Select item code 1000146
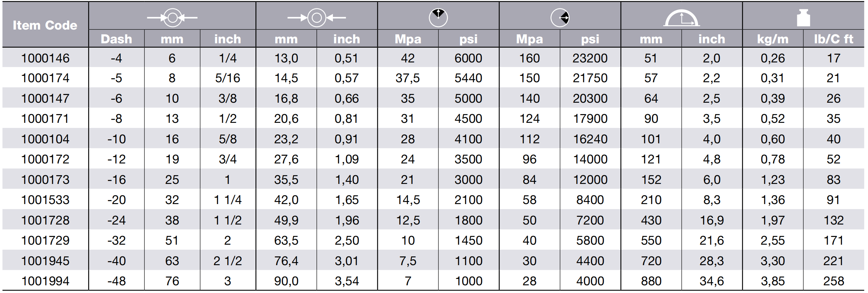Image resolution: width=868 pixels, height=293 pixels. tap(45, 58)
